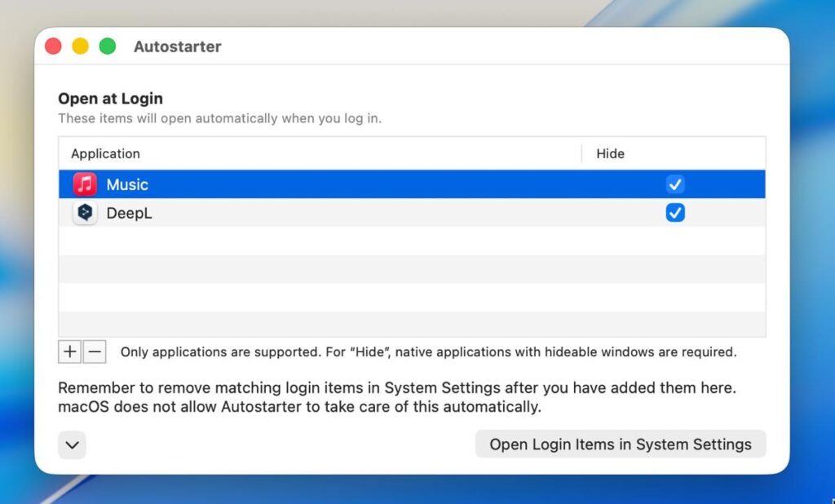Image resolution: width=835 pixels, height=504 pixels.
Task: Click the first empty row below DeepL
Action: click(x=412, y=241)
